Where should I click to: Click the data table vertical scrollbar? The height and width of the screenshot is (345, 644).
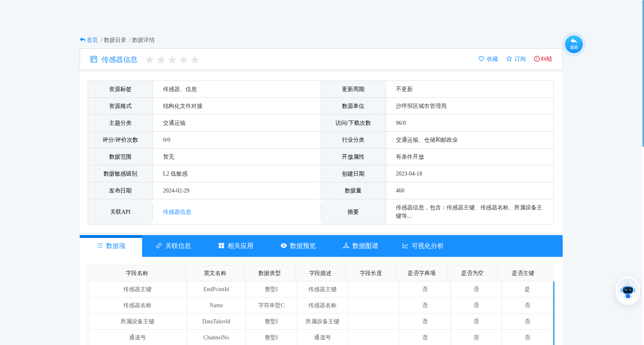[x=554, y=313]
